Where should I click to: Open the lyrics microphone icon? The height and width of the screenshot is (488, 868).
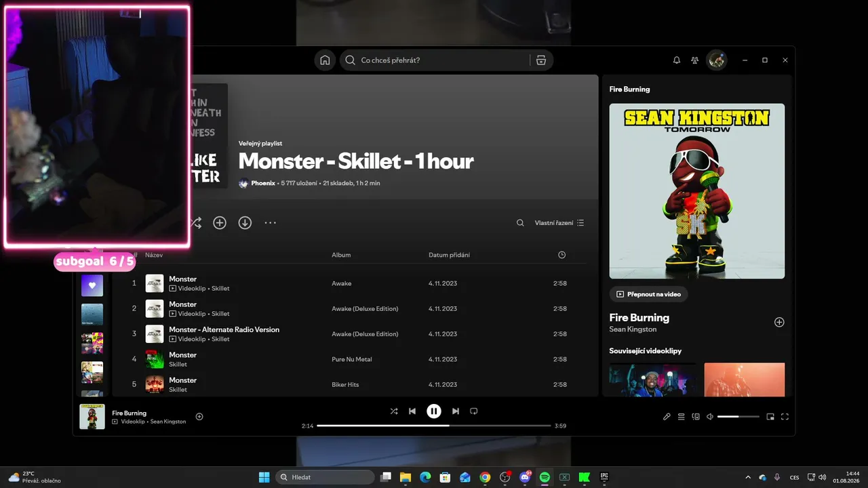(667, 417)
